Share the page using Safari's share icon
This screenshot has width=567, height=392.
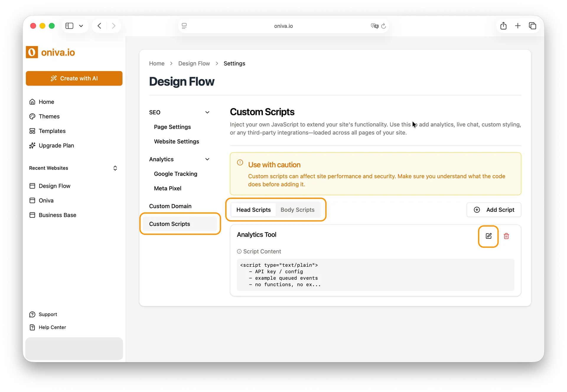(503, 26)
